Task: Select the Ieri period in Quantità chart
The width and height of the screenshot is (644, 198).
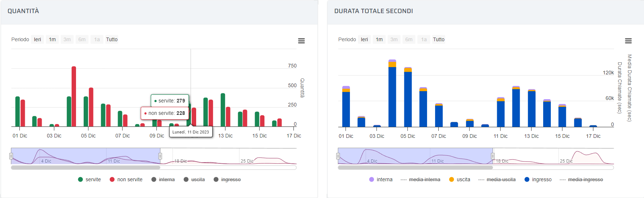Action: click(x=38, y=39)
